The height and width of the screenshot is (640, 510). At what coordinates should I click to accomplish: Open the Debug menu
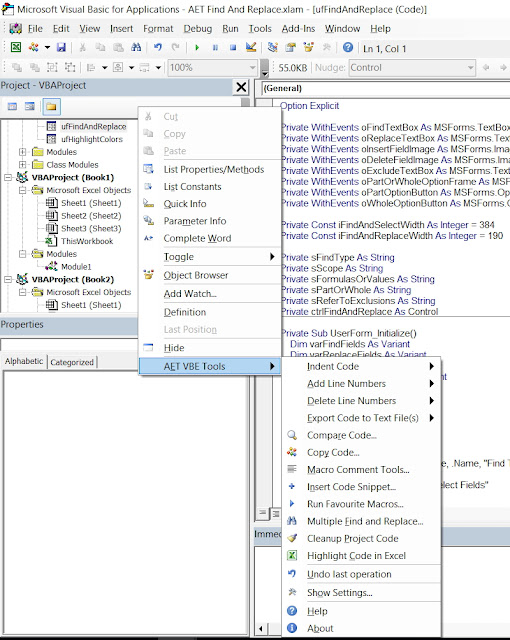pyautogui.click(x=197, y=29)
